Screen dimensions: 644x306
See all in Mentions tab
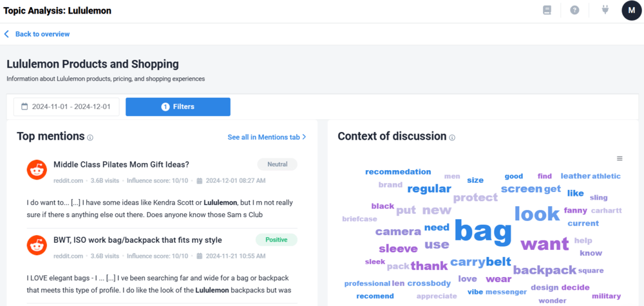(x=267, y=137)
